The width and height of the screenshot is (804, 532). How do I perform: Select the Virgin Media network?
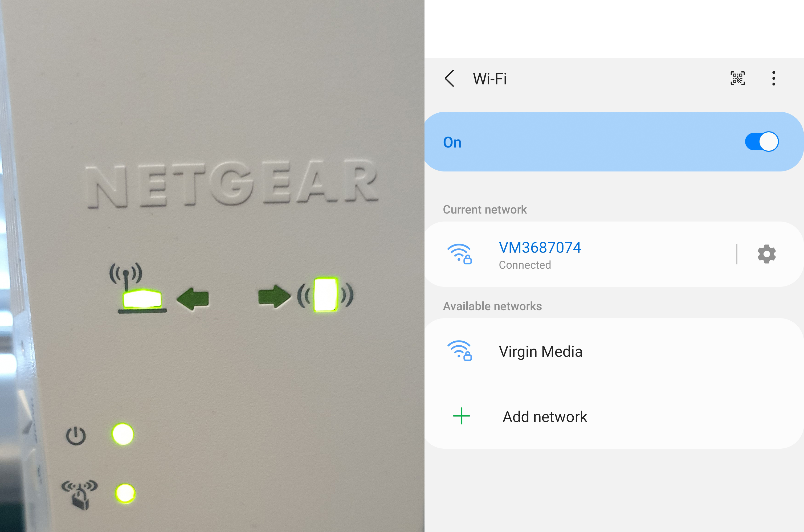[614, 351]
